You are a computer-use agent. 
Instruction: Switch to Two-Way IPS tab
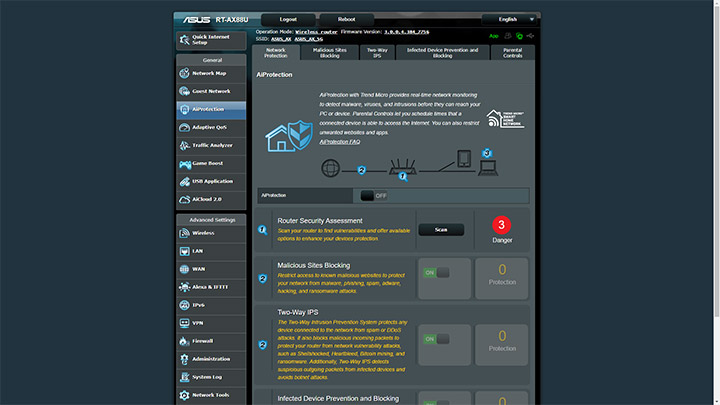[377, 53]
